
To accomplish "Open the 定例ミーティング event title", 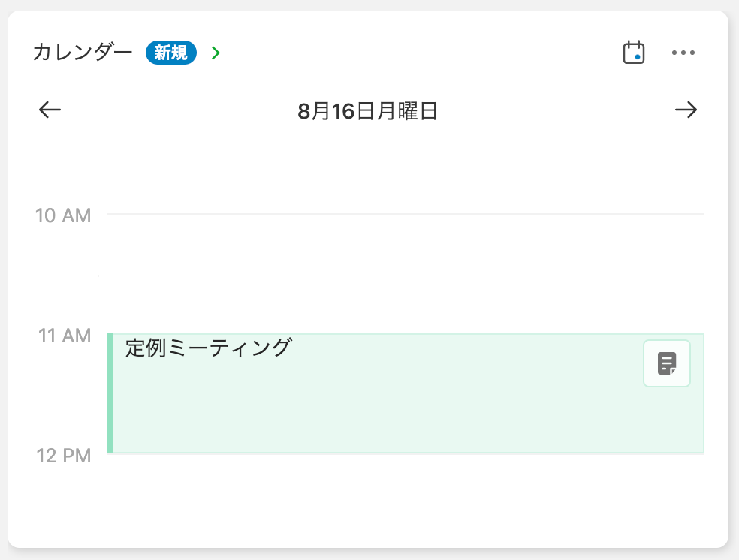I will coord(208,348).
